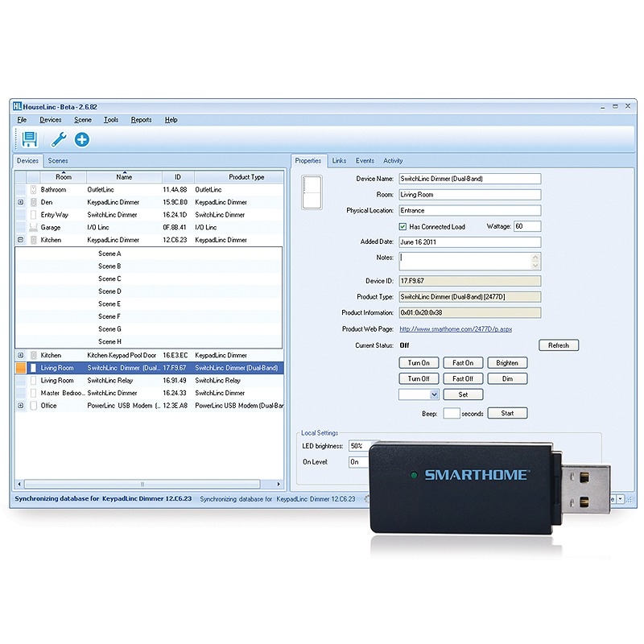Click the Save floppy disk toolbar icon
This screenshot has height=644, width=644.
pos(30,140)
